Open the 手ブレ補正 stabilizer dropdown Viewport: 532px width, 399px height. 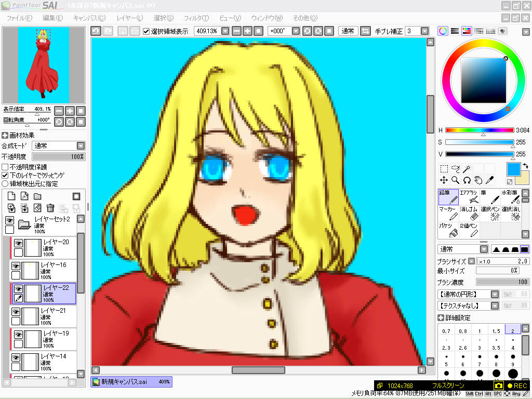click(x=425, y=31)
